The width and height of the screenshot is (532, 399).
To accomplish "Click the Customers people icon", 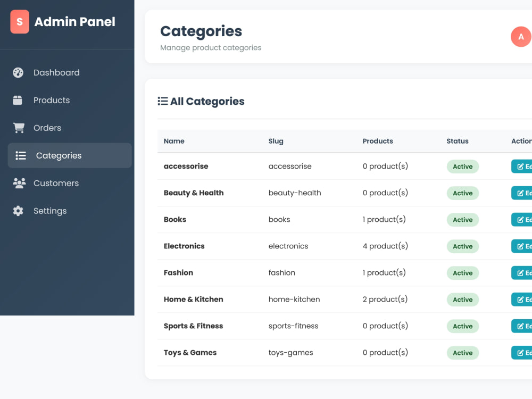I will coord(19,183).
